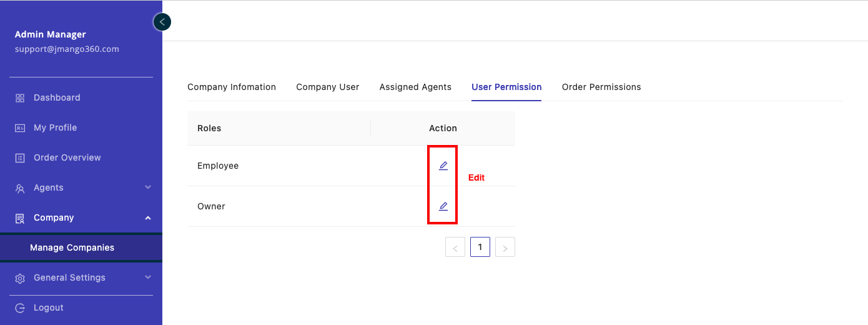
Task: Click the Order Overview list icon
Action: [20, 158]
